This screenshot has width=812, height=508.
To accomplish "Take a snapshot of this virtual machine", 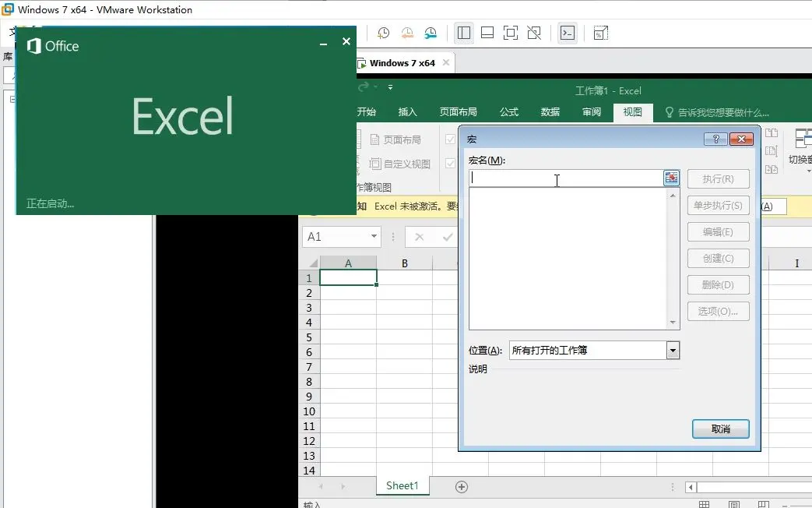I will point(383,34).
